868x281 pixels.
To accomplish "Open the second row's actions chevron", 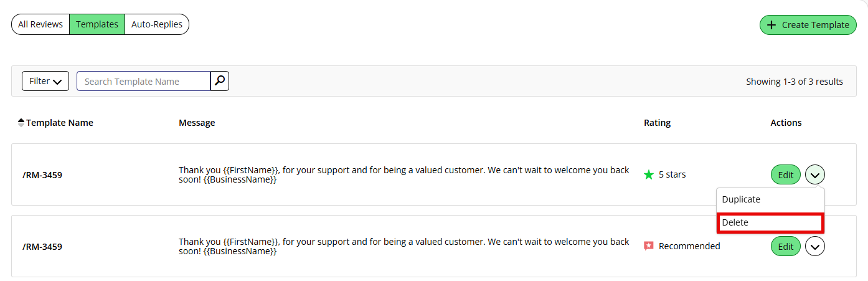I will (x=815, y=247).
